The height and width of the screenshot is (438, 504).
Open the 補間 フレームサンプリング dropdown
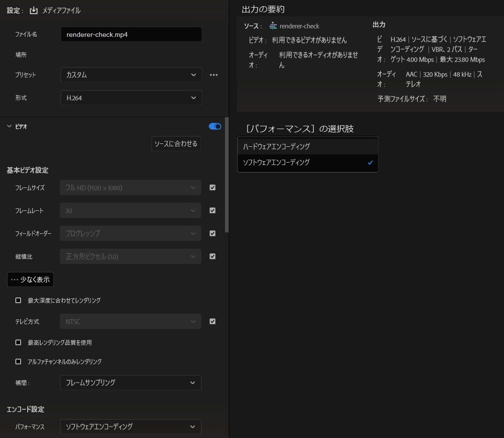(x=131, y=383)
